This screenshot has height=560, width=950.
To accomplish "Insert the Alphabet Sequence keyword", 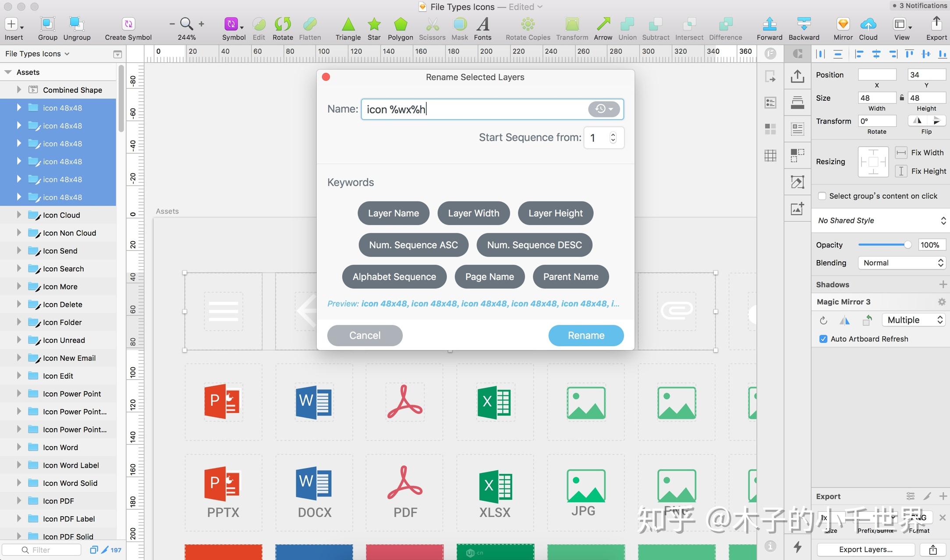I will (394, 277).
